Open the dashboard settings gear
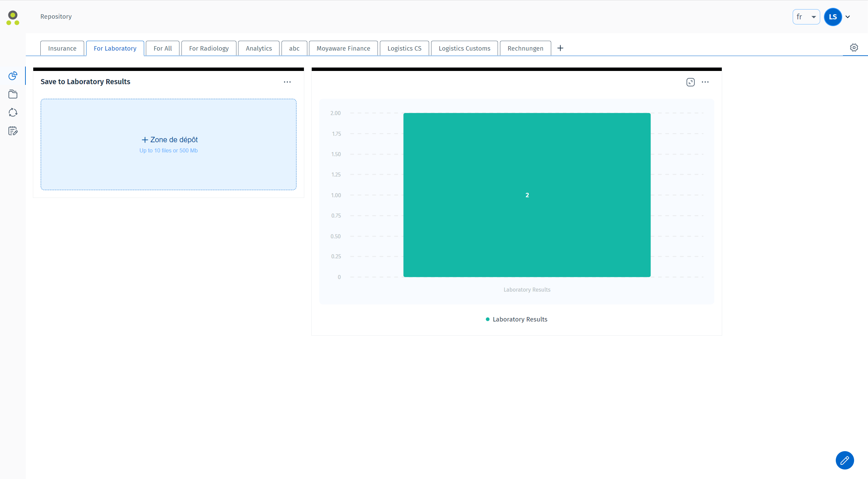 pyautogui.click(x=854, y=48)
